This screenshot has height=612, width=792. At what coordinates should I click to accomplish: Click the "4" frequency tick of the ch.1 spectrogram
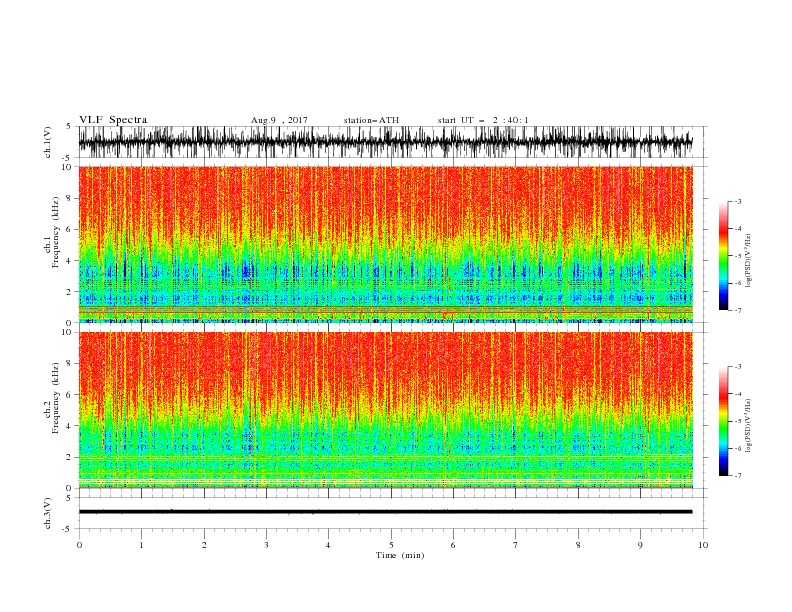[69, 261]
